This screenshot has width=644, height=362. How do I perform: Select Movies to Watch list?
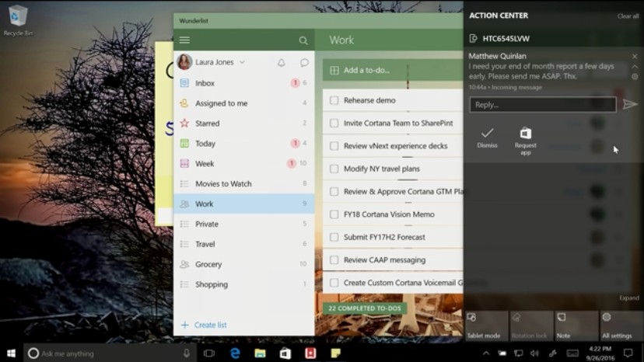(244, 183)
